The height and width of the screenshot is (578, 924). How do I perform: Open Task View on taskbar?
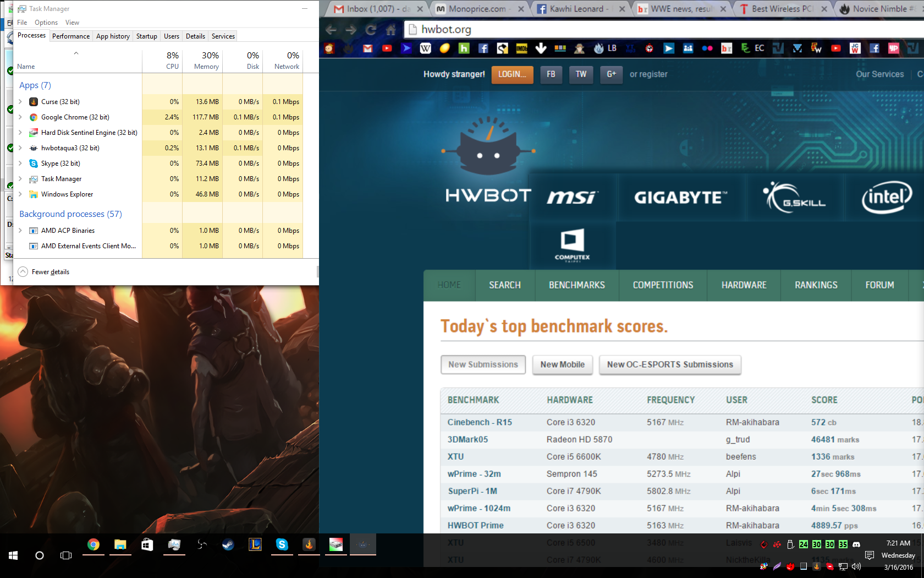pyautogui.click(x=66, y=555)
